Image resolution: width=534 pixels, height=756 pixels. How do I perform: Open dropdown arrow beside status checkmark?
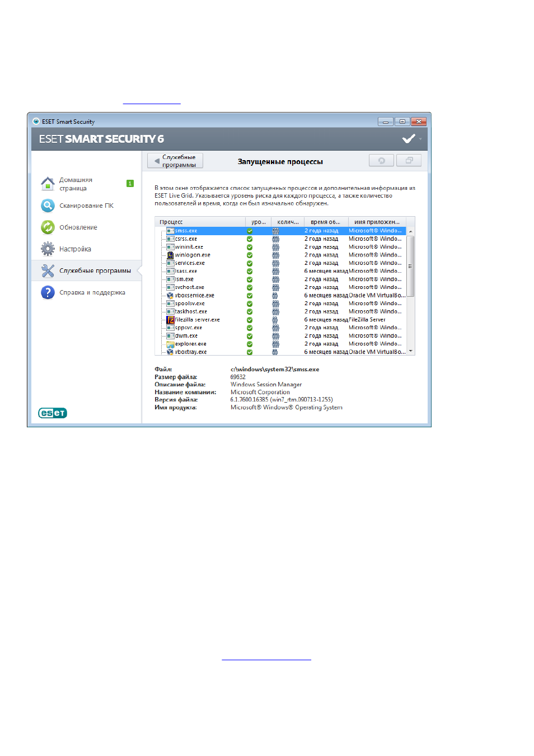tap(420, 138)
